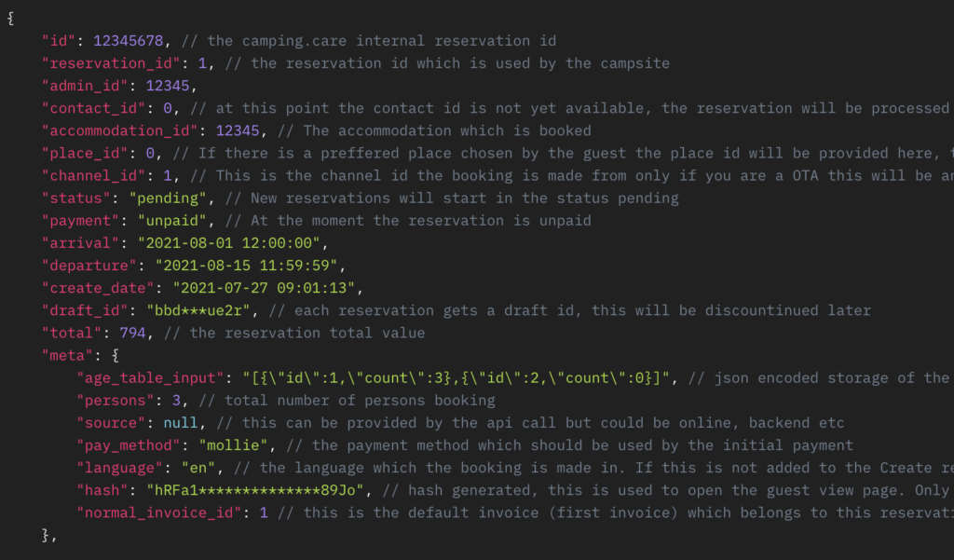Click the "en" language value
Screen dimensions: 954x560
198,468
